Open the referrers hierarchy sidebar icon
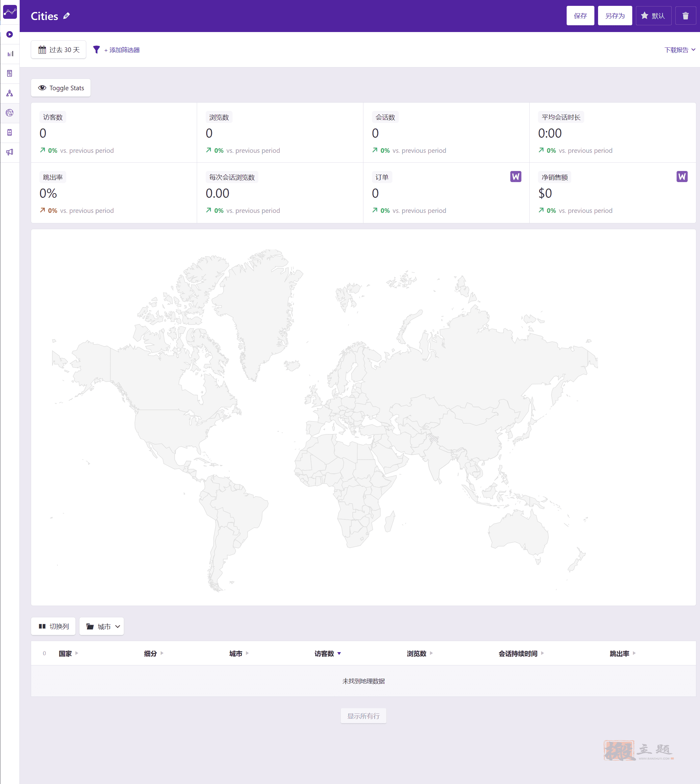This screenshot has width=700, height=784. pyautogui.click(x=10, y=93)
